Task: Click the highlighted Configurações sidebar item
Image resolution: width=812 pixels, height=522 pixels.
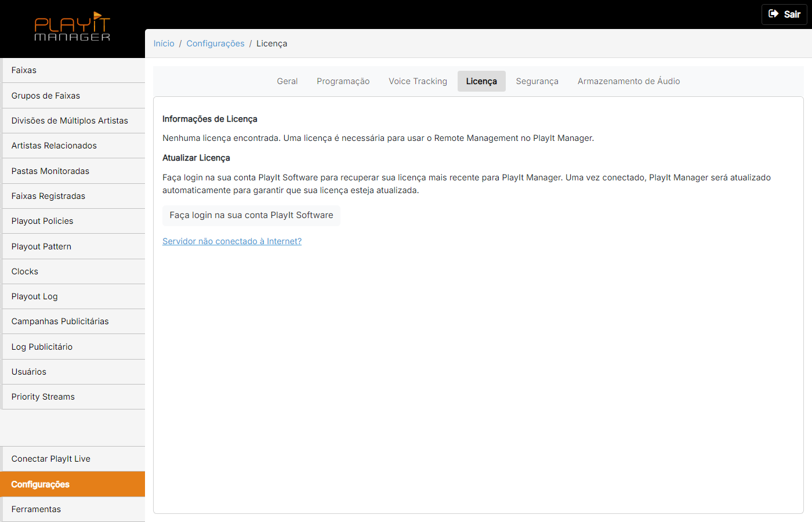Action: coord(72,484)
